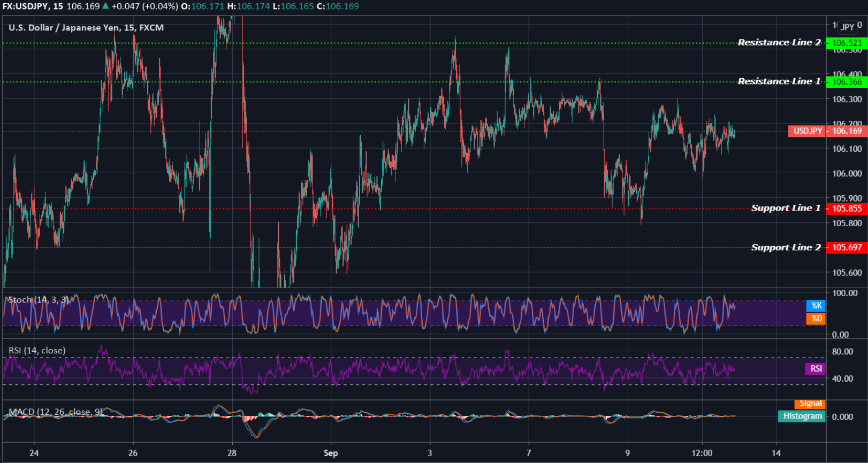Click the '28' date on time axis
The image size is (868, 463).
click(x=232, y=453)
